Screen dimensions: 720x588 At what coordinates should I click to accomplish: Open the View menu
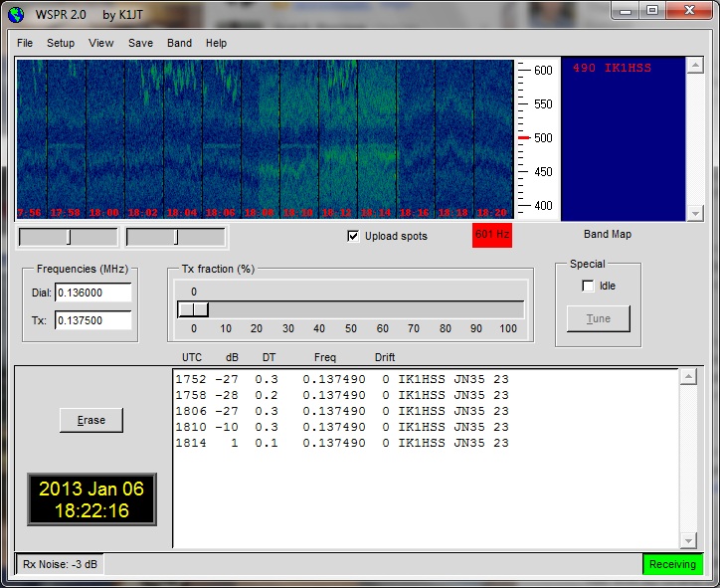(x=101, y=43)
